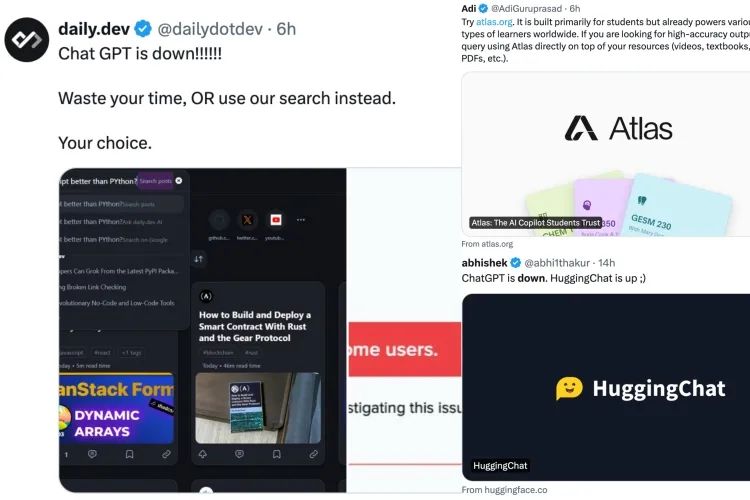Bookmark the Smart Contract article
This screenshot has height=500, width=750.
pos(276,454)
